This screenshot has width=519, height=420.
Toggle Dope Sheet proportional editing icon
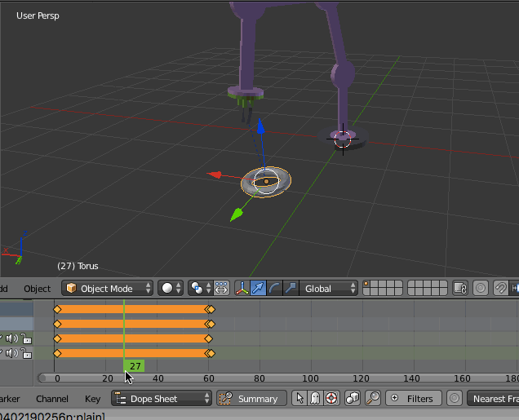454,398
